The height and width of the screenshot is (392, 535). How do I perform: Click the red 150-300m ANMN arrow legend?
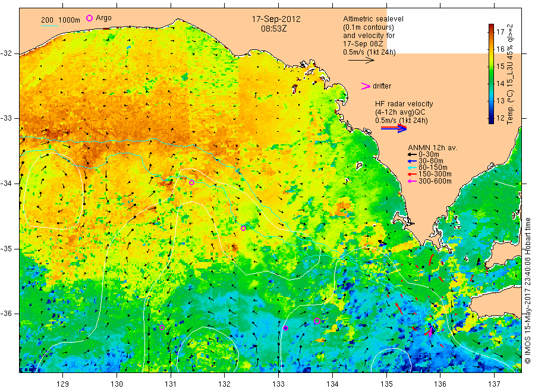click(x=412, y=174)
